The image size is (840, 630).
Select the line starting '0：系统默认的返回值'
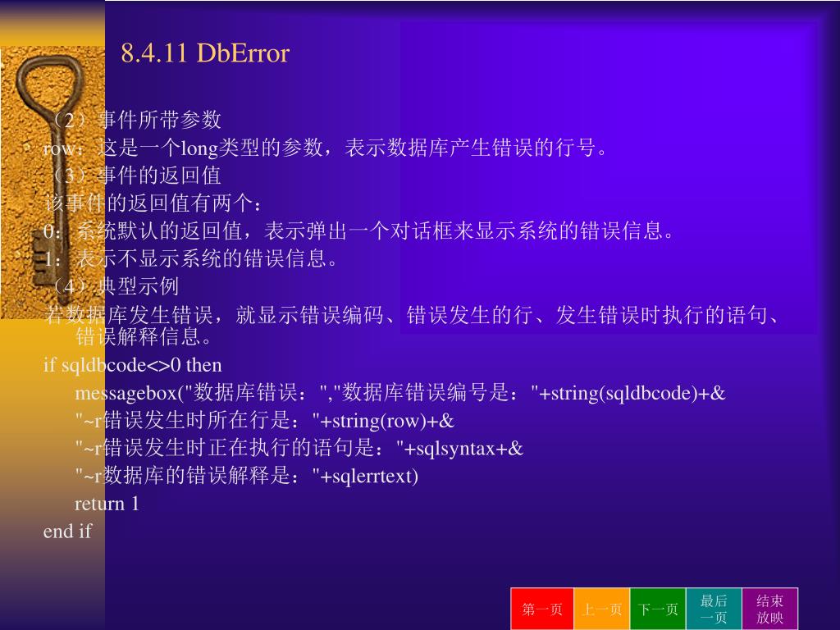358,231
